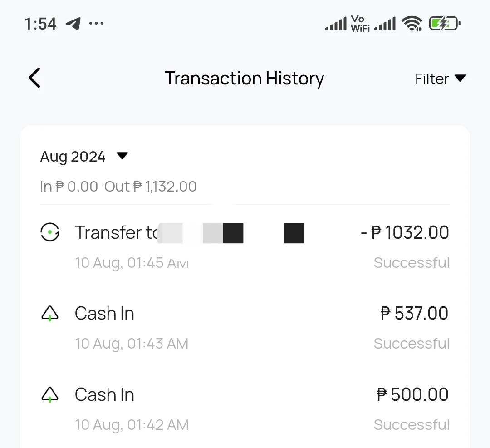The image size is (490, 448).
Task: Expand the Aug 2024 month selector
Action: [84, 156]
